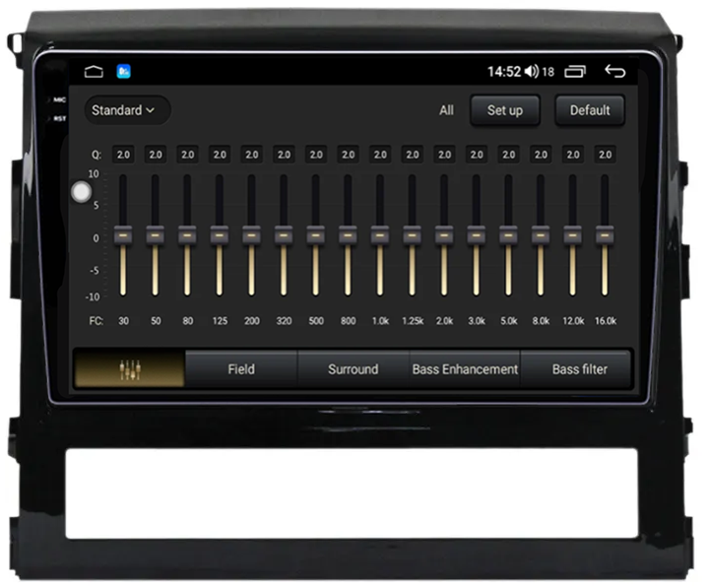Tap the Q value box above 125 Hz
The image size is (709, 588).
tap(220, 155)
